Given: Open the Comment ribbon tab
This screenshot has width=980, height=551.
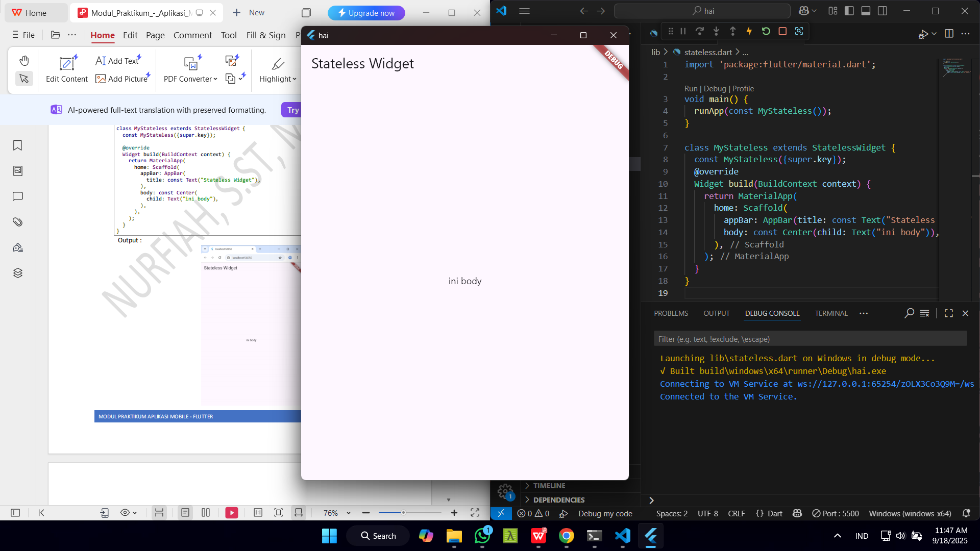Looking at the screenshot, I should (192, 35).
